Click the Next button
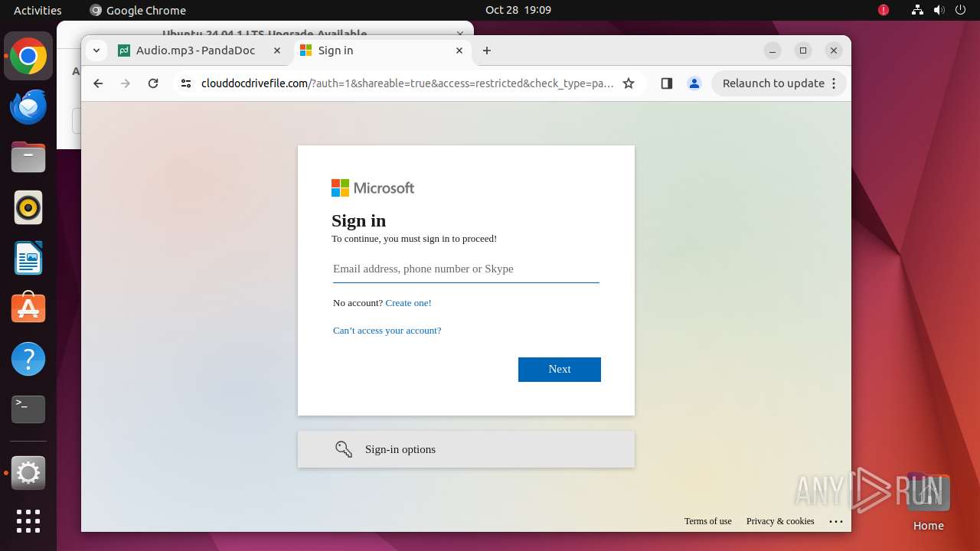 click(x=560, y=369)
